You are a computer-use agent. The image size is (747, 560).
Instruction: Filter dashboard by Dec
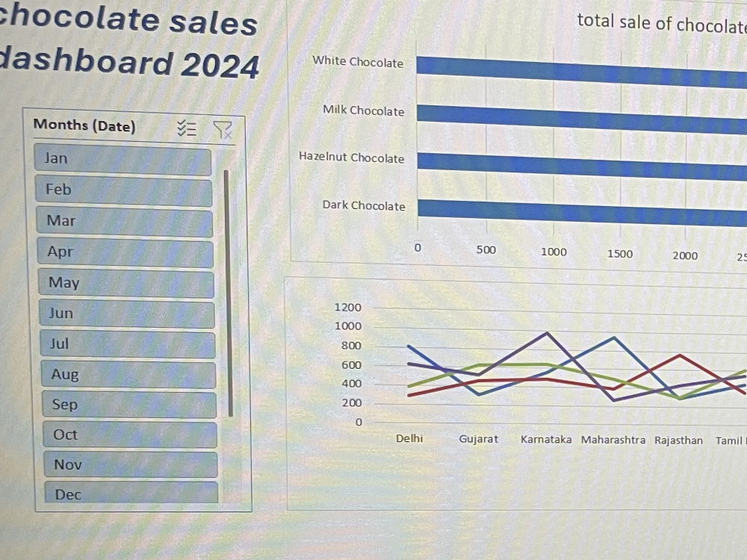coord(131,492)
